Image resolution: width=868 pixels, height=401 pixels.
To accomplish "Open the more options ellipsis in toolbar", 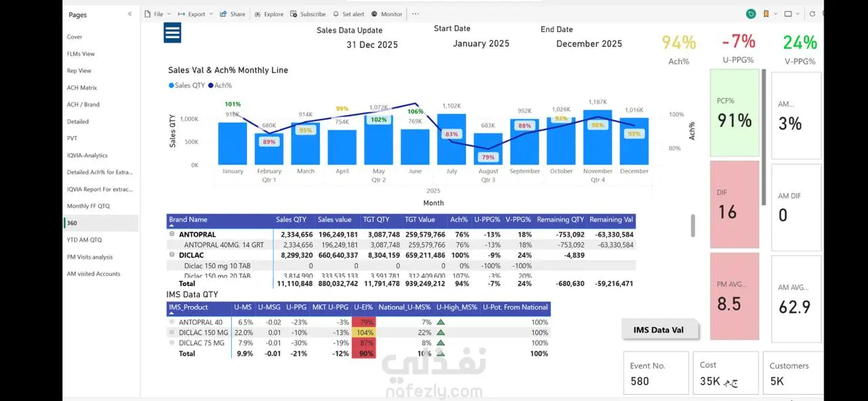I will coord(416,14).
